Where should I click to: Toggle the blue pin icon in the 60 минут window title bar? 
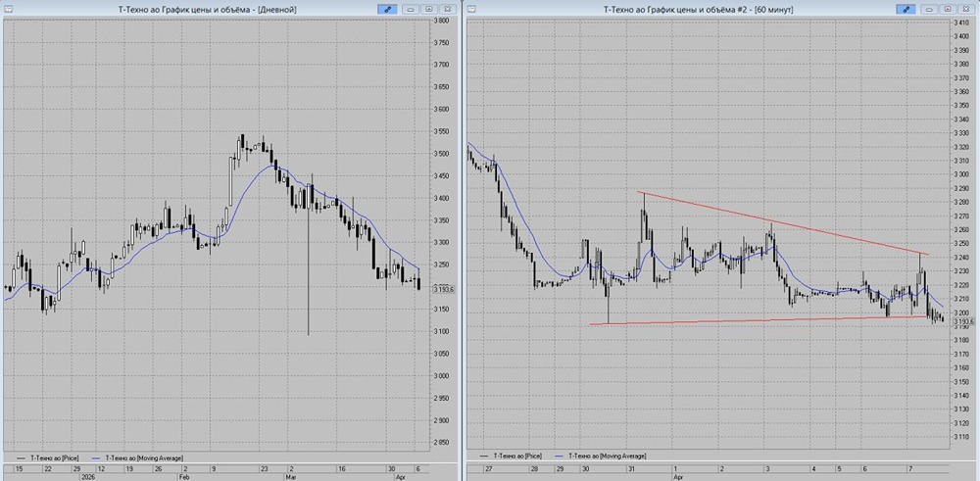(x=906, y=10)
